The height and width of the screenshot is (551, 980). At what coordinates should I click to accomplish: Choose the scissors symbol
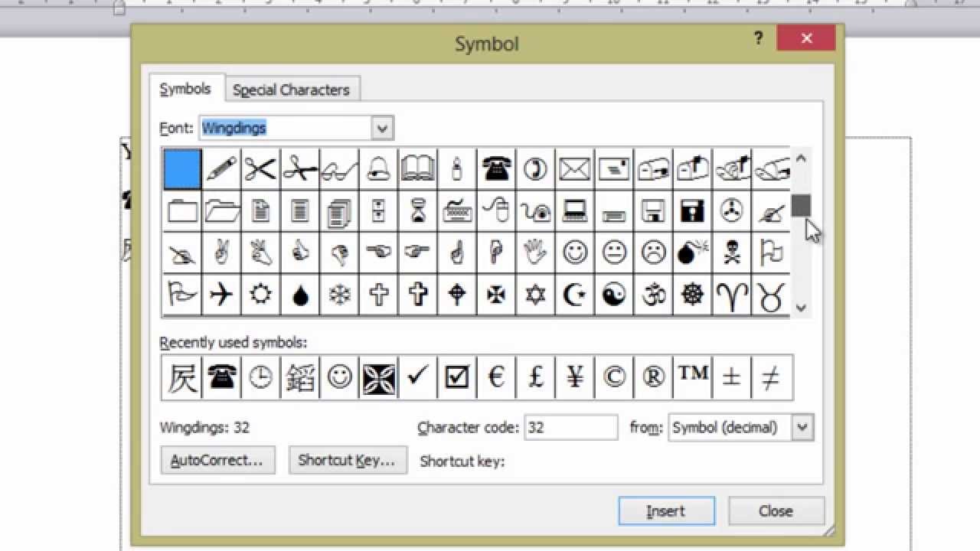[260, 169]
